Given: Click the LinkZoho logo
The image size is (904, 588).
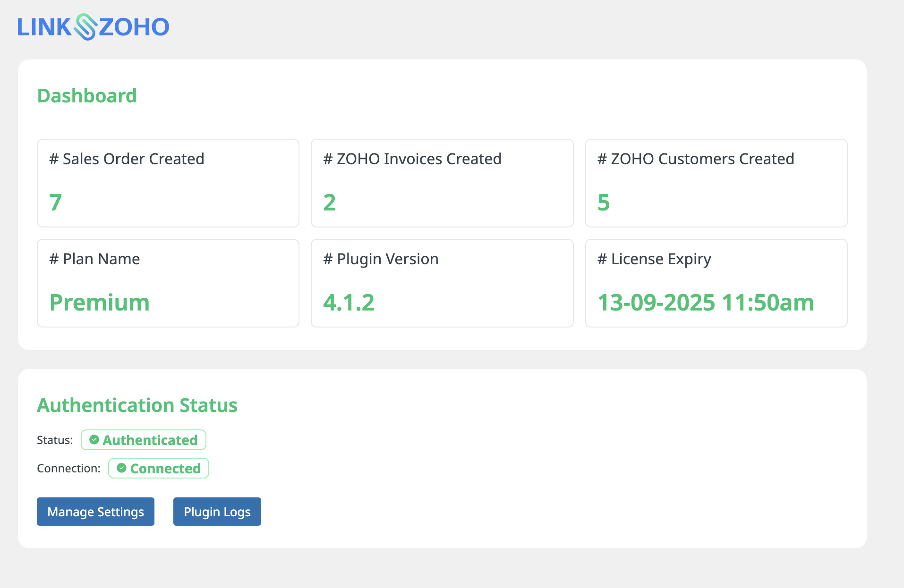Looking at the screenshot, I should [93, 27].
